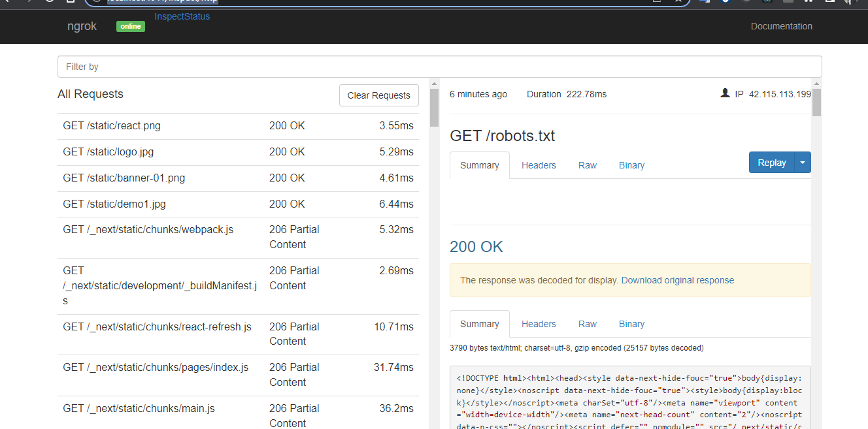Click the All Requests list scrollbar
Screen dimensions: 868x429
point(434,106)
